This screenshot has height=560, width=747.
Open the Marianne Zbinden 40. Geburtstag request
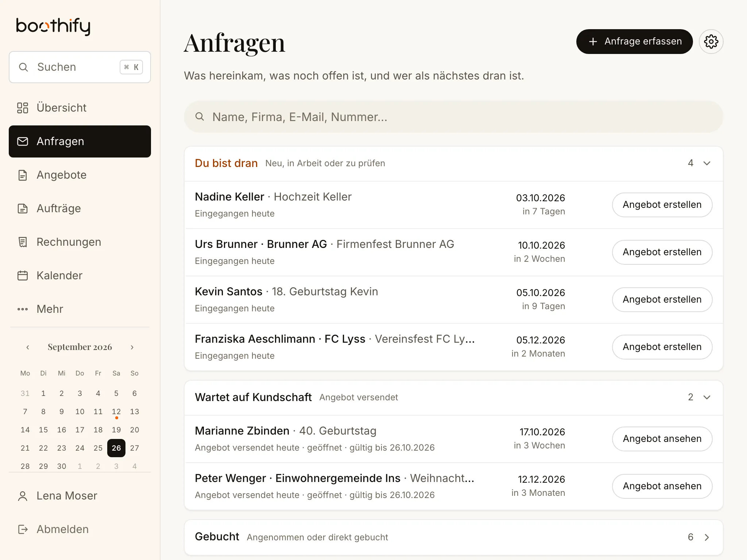pos(453,439)
